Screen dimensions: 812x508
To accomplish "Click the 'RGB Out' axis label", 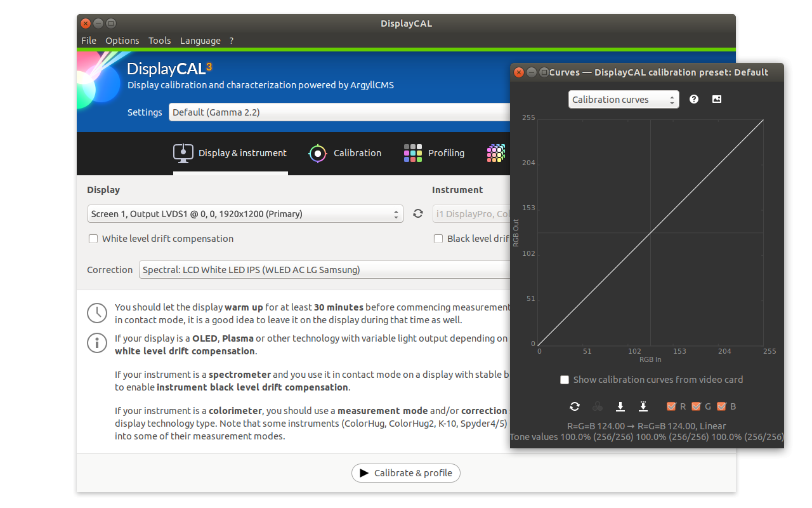I will (x=516, y=232).
